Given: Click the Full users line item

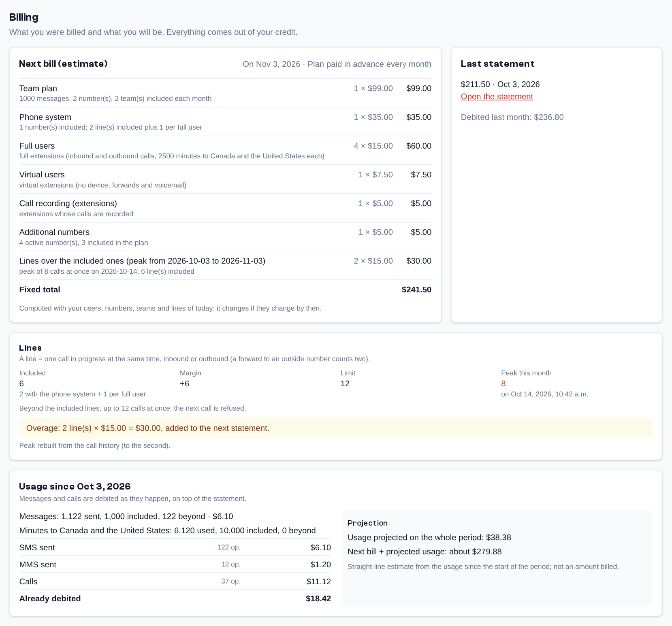Looking at the screenshot, I should click(x=225, y=150).
